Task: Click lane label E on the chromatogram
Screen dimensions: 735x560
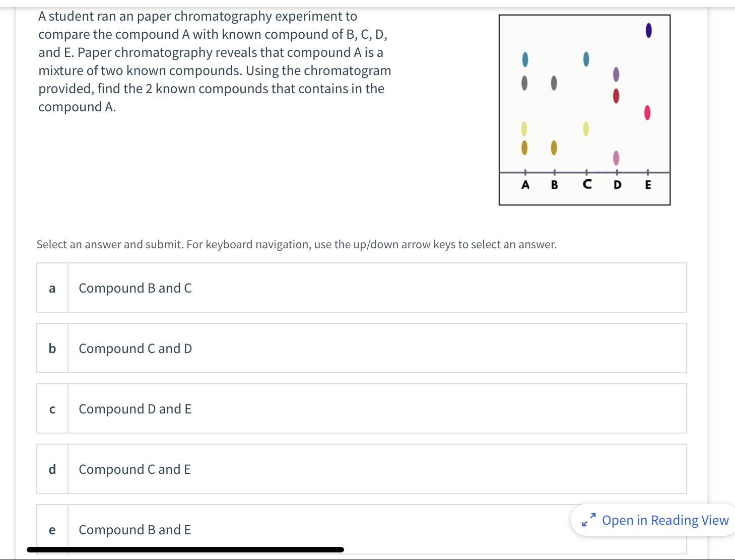Action: click(648, 185)
